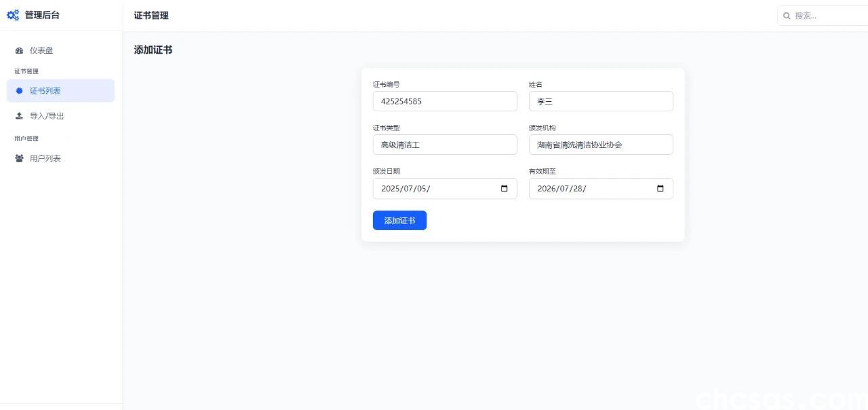Viewport: 868px width, 410px height.
Task: Open the 仪表盘 menu item
Action: point(61,50)
